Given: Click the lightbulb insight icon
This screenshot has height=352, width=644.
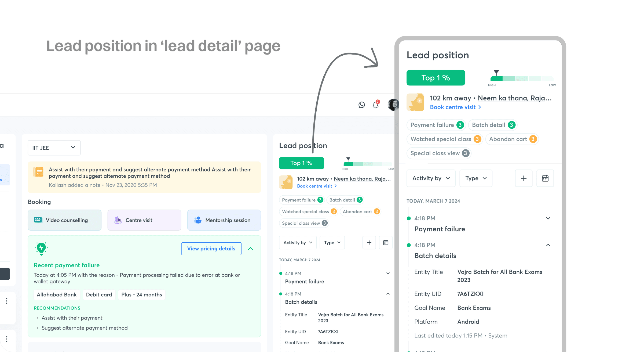Looking at the screenshot, I should click(41, 249).
